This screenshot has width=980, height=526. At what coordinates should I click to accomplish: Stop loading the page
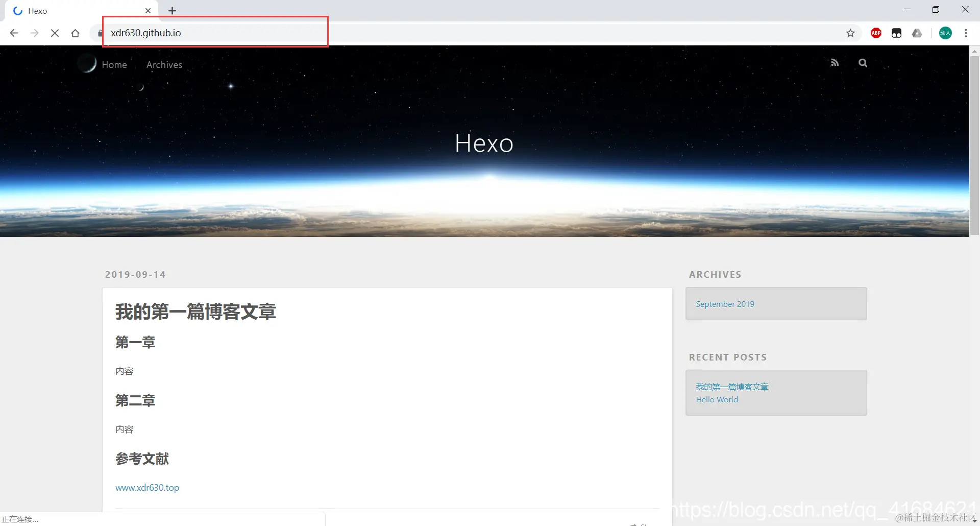[x=55, y=33]
